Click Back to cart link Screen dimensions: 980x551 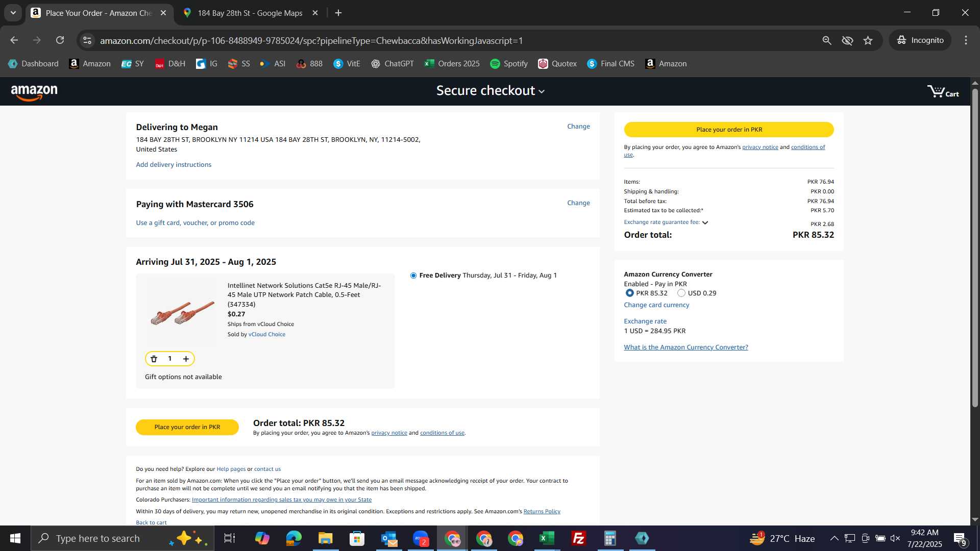coord(151,522)
